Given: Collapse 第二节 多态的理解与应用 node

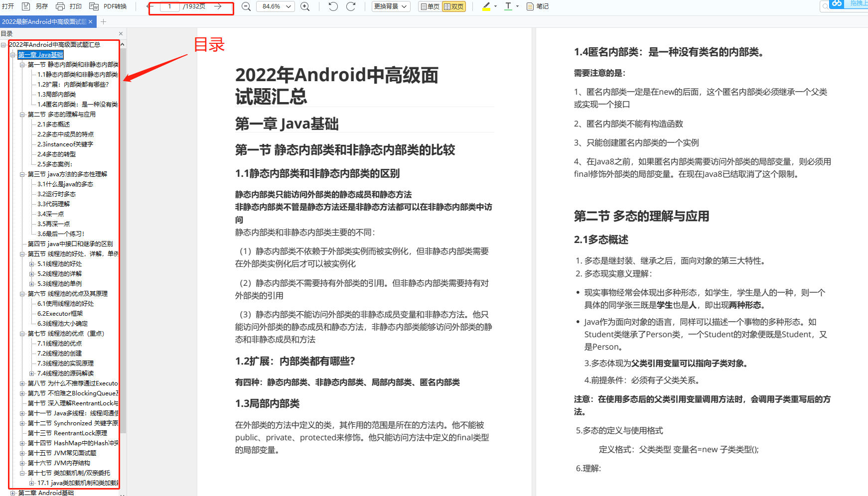Looking at the screenshot, I should point(22,115).
